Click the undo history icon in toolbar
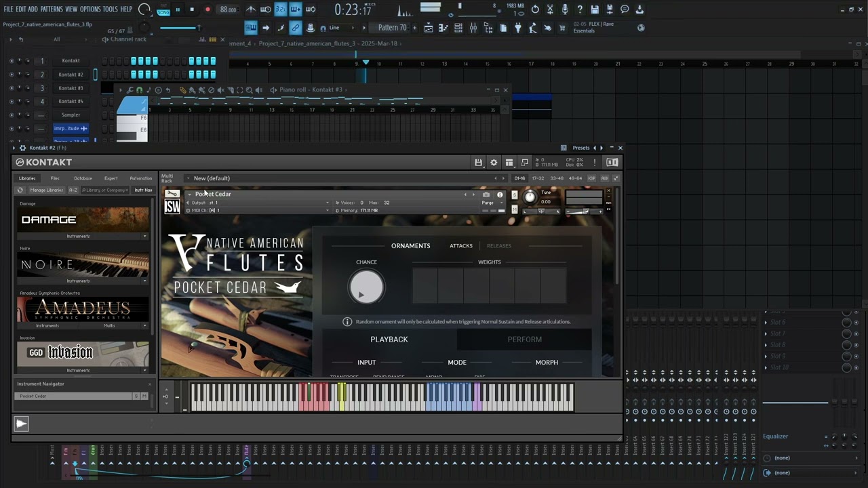The height and width of the screenshot is (488, 868). (535, 9)
